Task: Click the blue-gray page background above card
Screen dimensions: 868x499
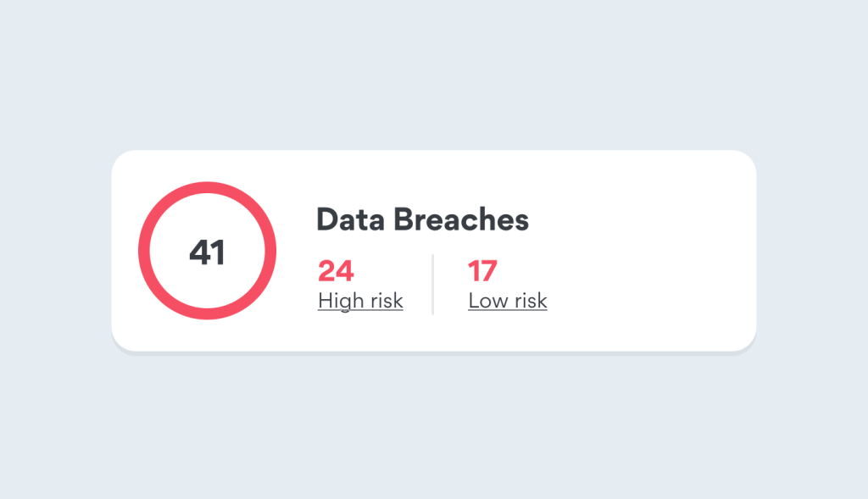Action: [x=434, y=75]
